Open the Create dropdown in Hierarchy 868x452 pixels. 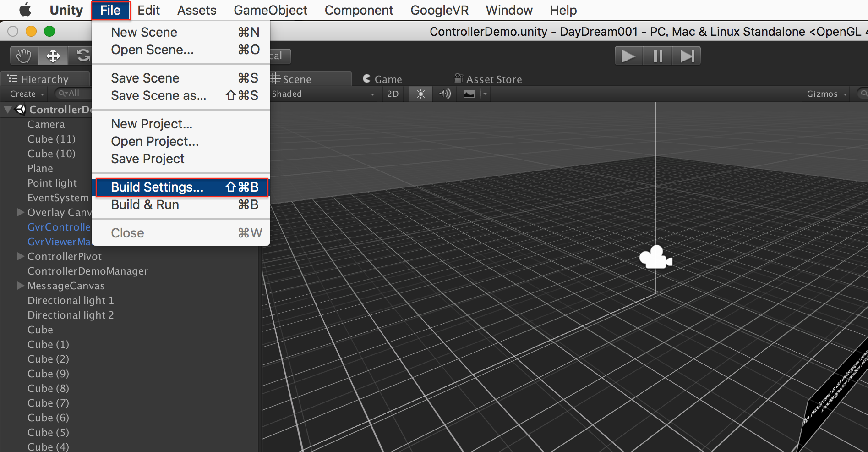(x=27, y=94)
